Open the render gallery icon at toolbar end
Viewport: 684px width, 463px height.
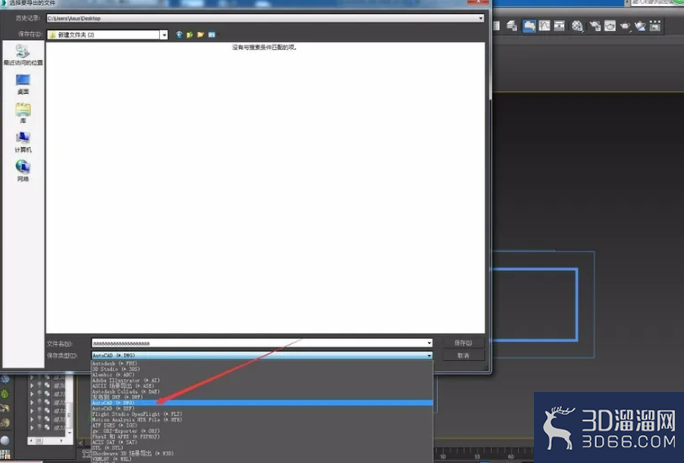click(x=655, y=26)
